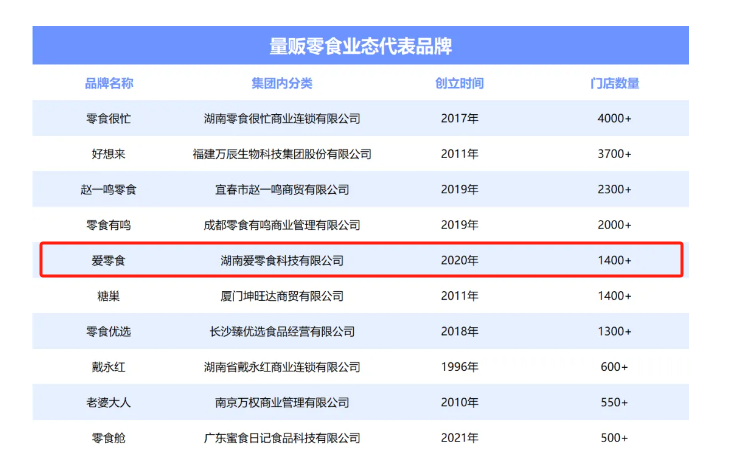The image size is (736, 464).
Task: Select the 零食优选 brand cell
Action: coord(109,331)
